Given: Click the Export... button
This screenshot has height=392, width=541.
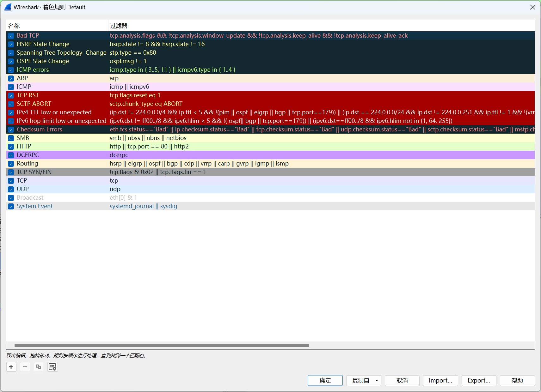Looking at the screenshot, I should pos(479,381).
